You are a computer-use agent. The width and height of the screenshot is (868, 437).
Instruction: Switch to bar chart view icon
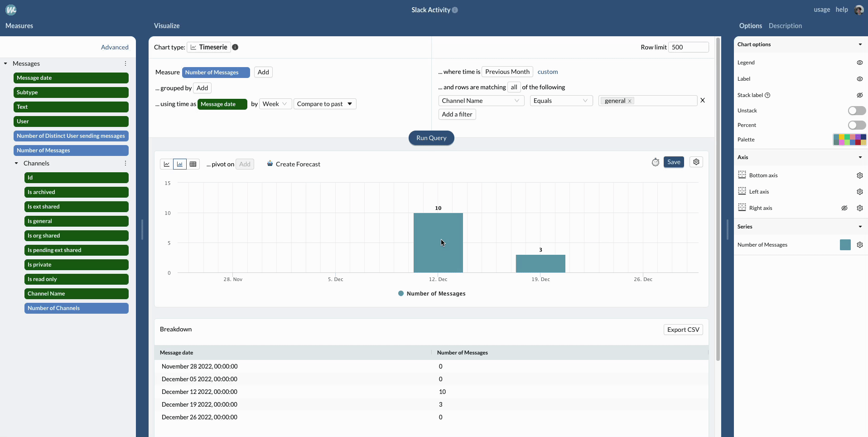click(x=180, y=164)
